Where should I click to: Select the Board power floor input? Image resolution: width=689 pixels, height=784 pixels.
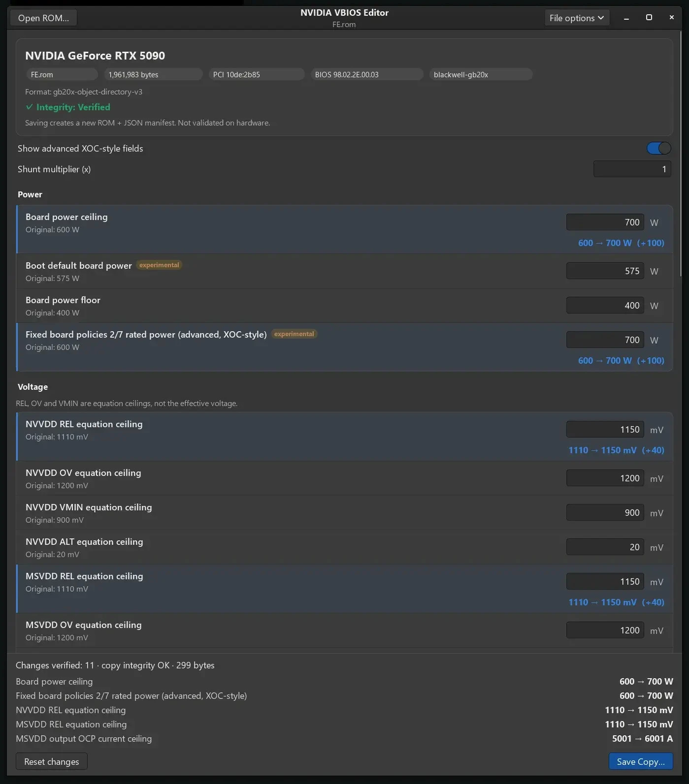click(605, 306)
